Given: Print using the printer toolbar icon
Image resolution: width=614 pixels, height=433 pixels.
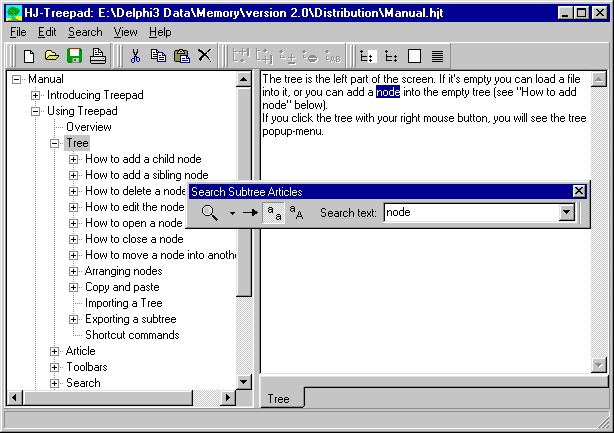Looking at the screenshot, I should (x=98, y=56).
